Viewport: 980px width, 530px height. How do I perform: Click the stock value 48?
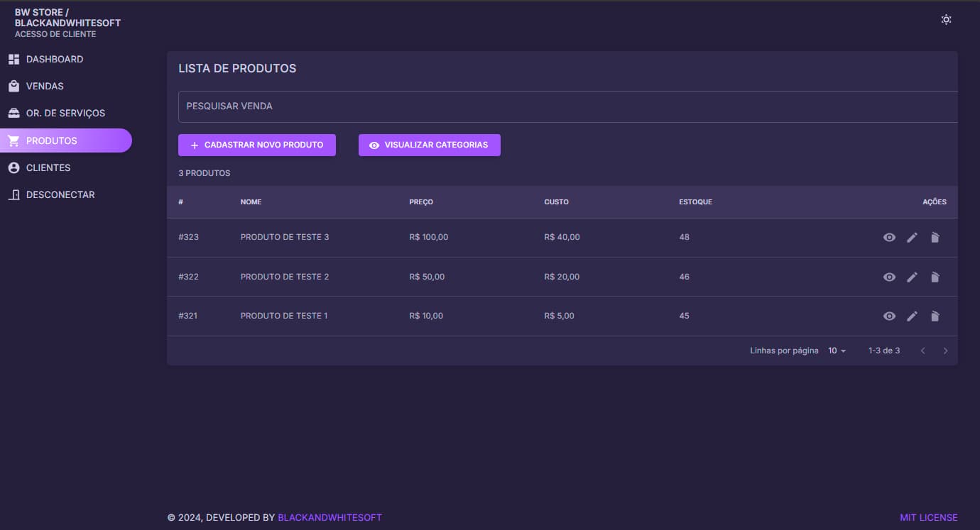tap(684, 237)
